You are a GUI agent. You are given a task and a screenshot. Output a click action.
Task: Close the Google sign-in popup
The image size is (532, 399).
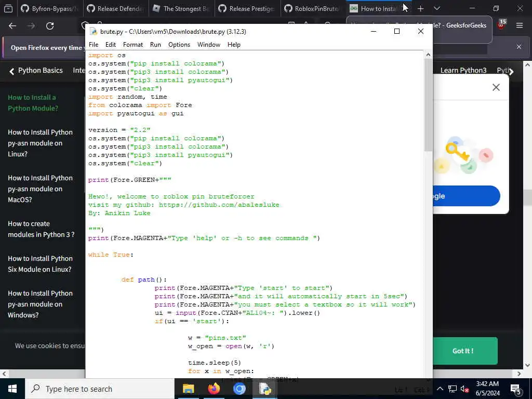496,87
